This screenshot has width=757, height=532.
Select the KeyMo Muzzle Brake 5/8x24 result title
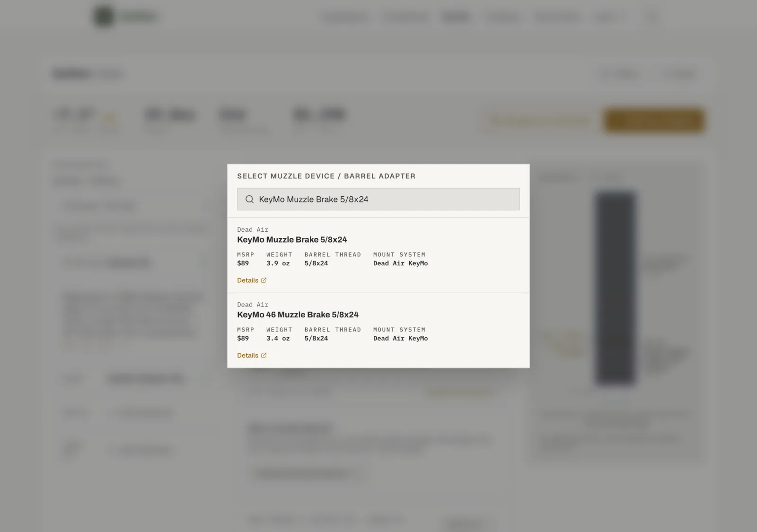point(292,240)
